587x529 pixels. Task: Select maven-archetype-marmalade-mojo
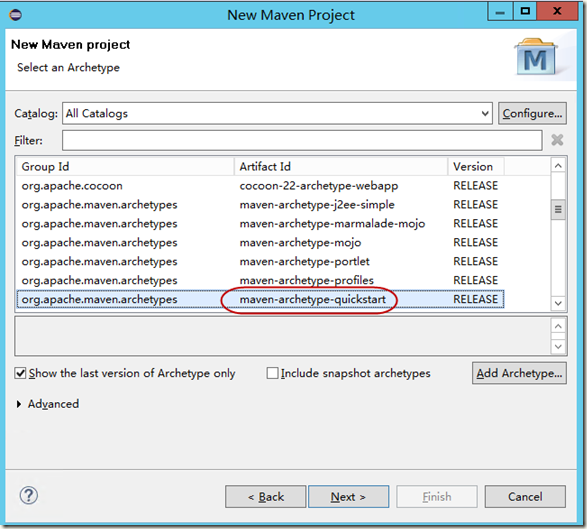click(260, 224)
